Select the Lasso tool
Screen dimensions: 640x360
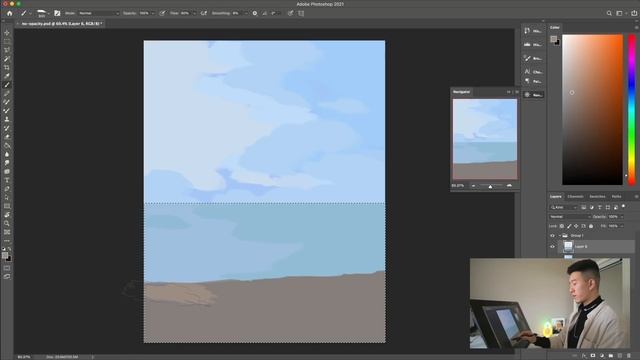point(7,50)
